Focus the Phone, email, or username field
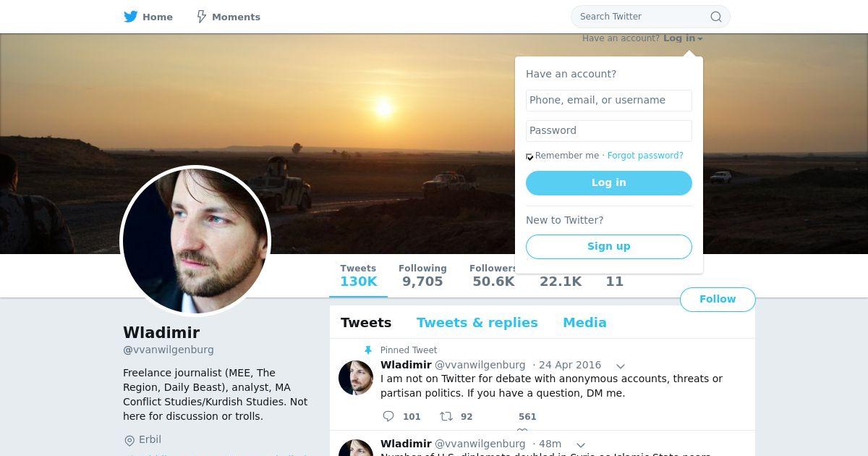868x456 pixels. point(609,101)
